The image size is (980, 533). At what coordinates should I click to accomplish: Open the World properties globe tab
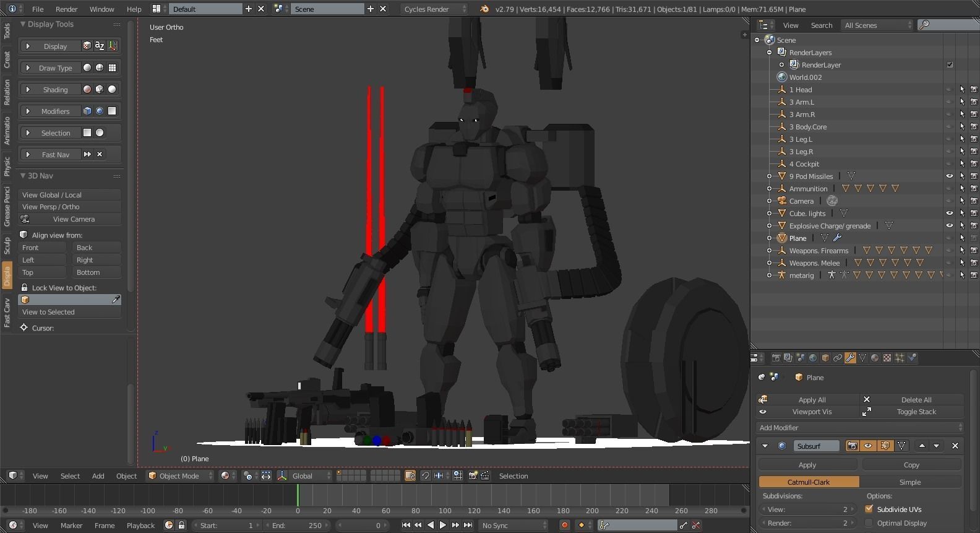813,358
